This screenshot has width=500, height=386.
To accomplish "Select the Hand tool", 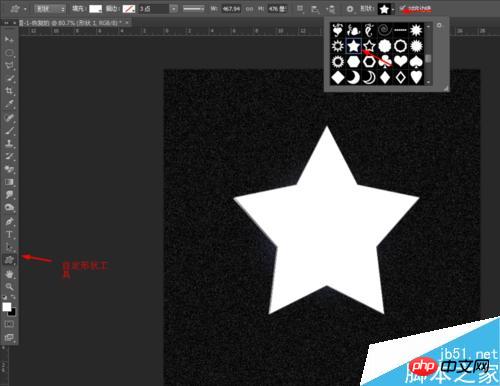I will click(9, 274).
